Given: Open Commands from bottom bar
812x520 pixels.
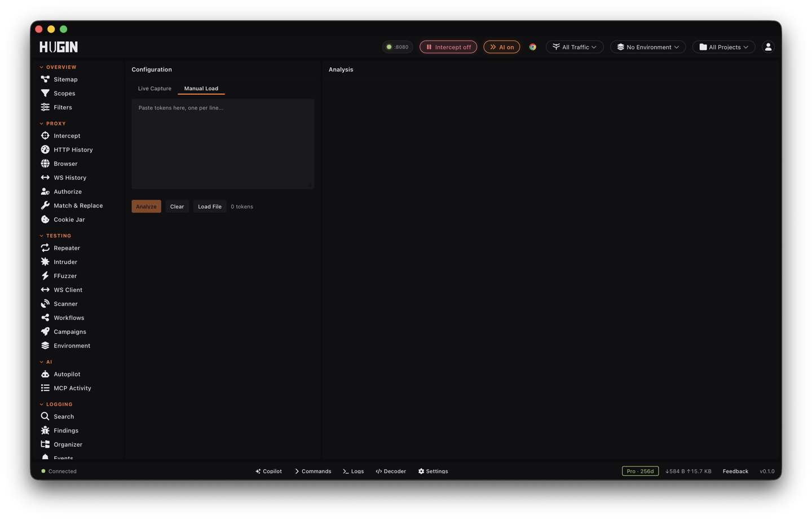Looking at the screenshot, I should [313, 471].
